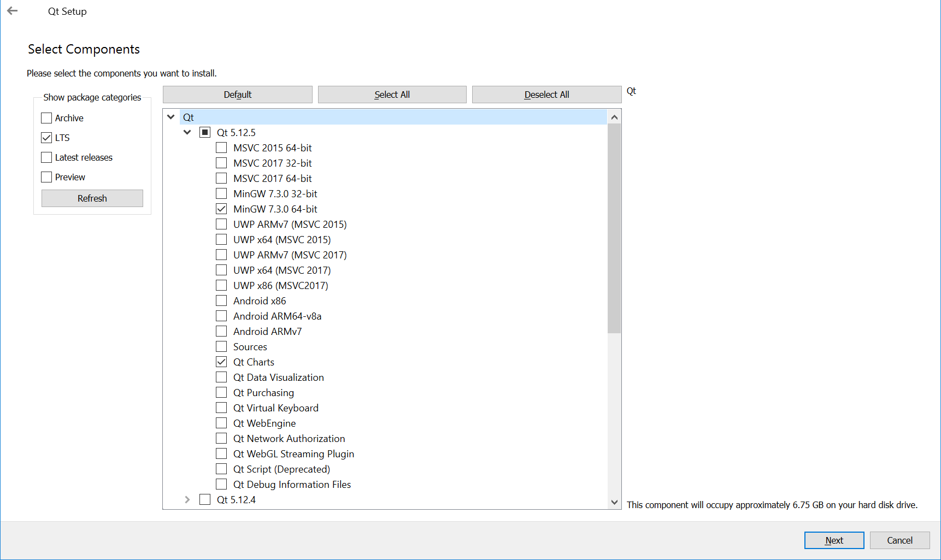Click the component list scrollbar thumb
The width and height of the screenshot is (941, 560).
pyautogui.click(x=614, y=228)
